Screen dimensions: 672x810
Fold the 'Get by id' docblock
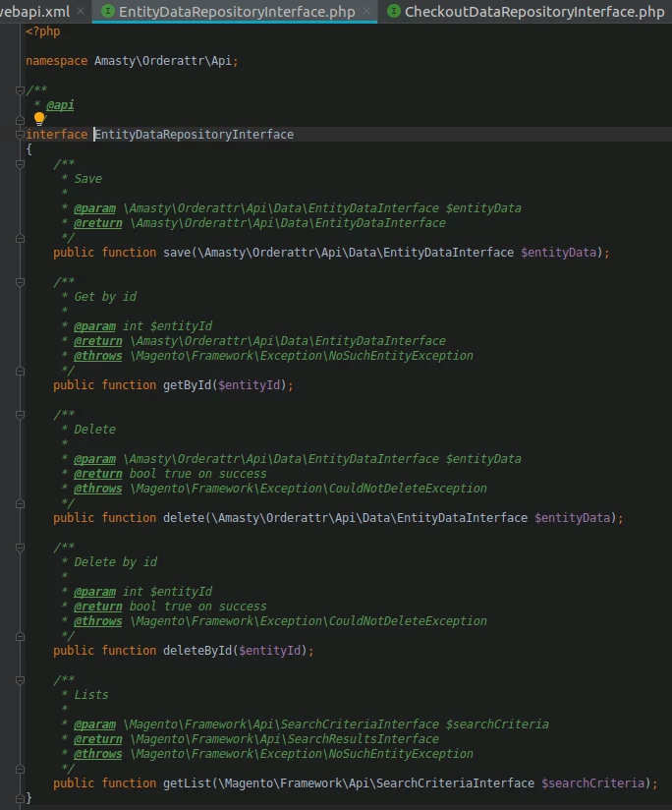click(20, 282)
